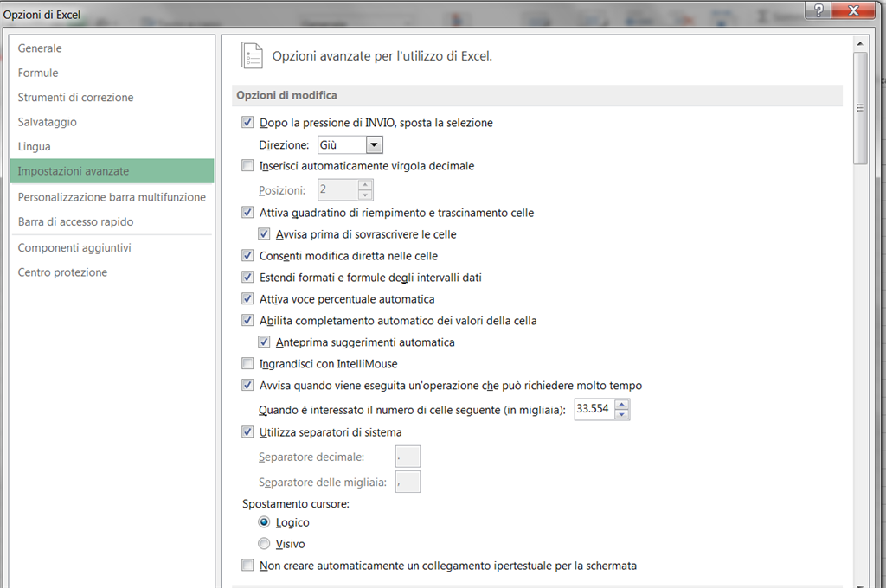Image resolution: width=886 pixels, height=588 pixels.
Task: Select Visivo cursor movement option
Action: [264, 543]
